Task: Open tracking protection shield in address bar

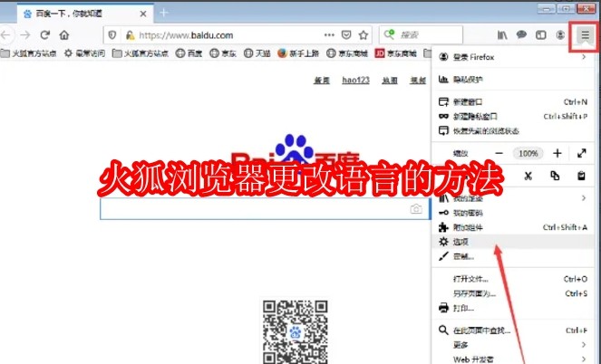Action: (111, 35)
